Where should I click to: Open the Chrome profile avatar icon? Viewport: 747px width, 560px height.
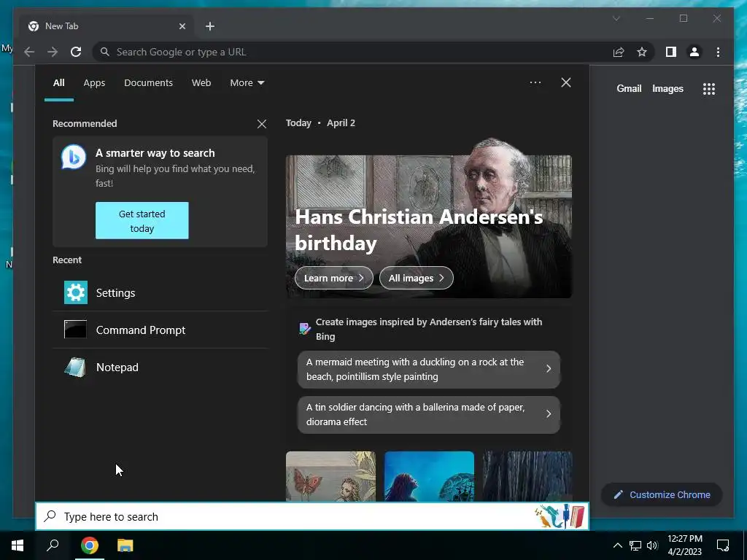[x=694, y=52]
